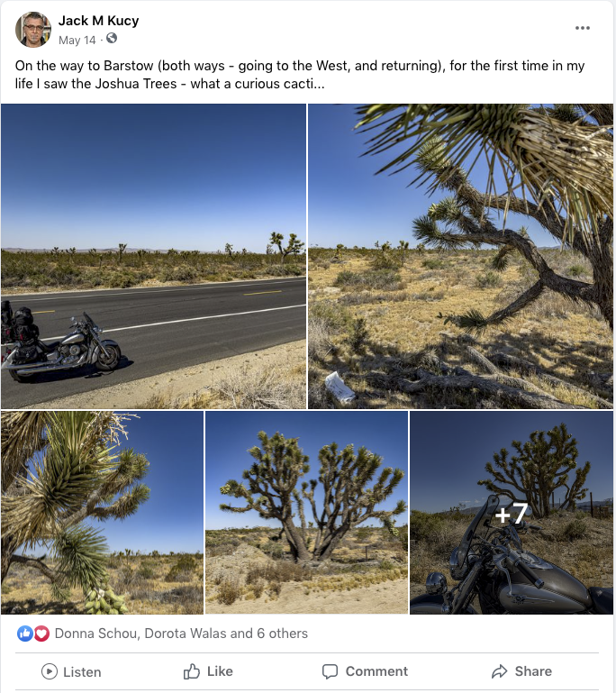The height and width of the screenshot is (693, 616).
Task: Click the globe public-audience icon
Action: 112,39
